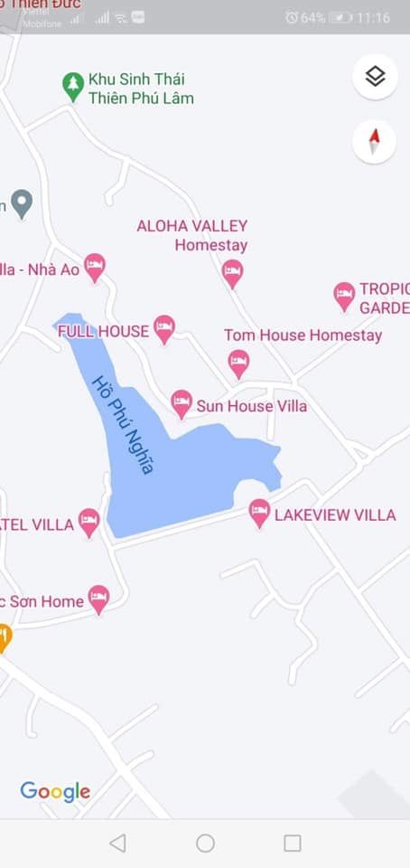Image resolution: width=410 pixels, height=868 pixels.
Task: Open recent apps with square button
Action: [x=293, y=843]
